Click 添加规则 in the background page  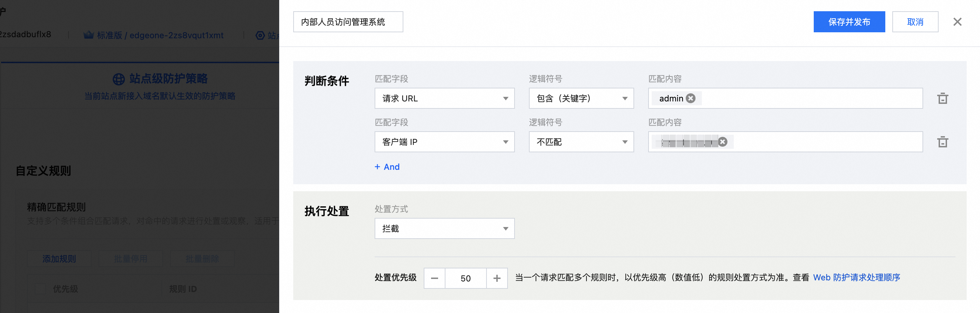coord(59,259)
